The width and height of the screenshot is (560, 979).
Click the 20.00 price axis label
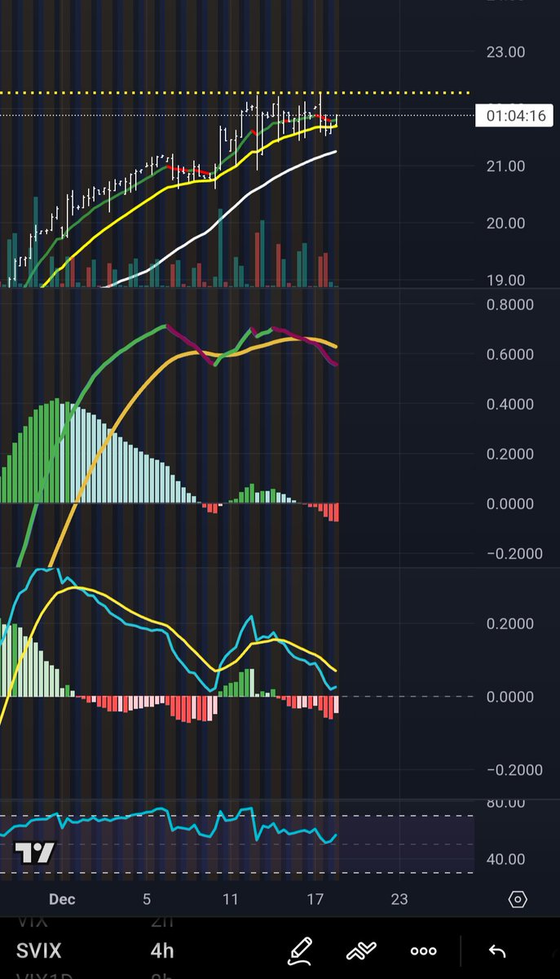point(505,223)
